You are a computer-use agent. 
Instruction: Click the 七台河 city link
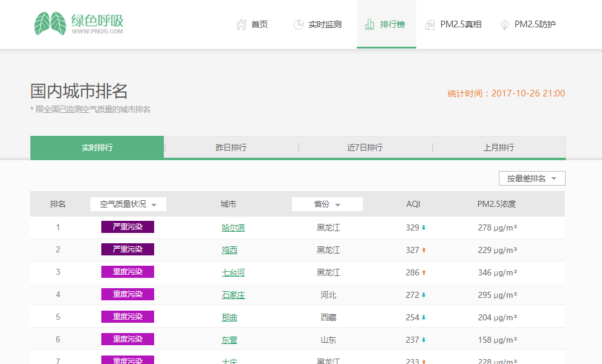click(233, 272)
